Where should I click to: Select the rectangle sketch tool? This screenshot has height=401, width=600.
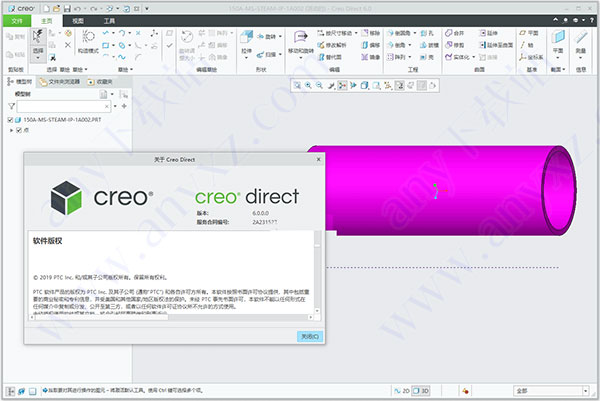[x=106, y=45]
